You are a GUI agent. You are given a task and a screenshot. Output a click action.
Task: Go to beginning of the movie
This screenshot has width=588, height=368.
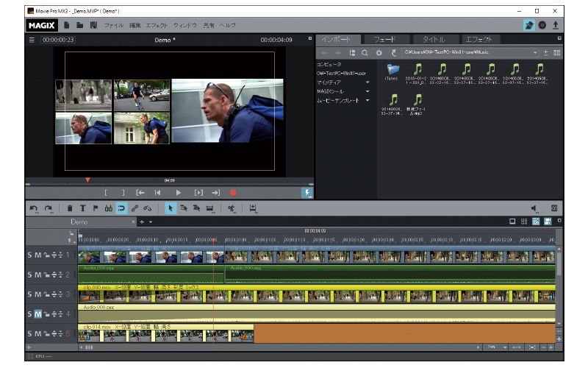[158, 193]
